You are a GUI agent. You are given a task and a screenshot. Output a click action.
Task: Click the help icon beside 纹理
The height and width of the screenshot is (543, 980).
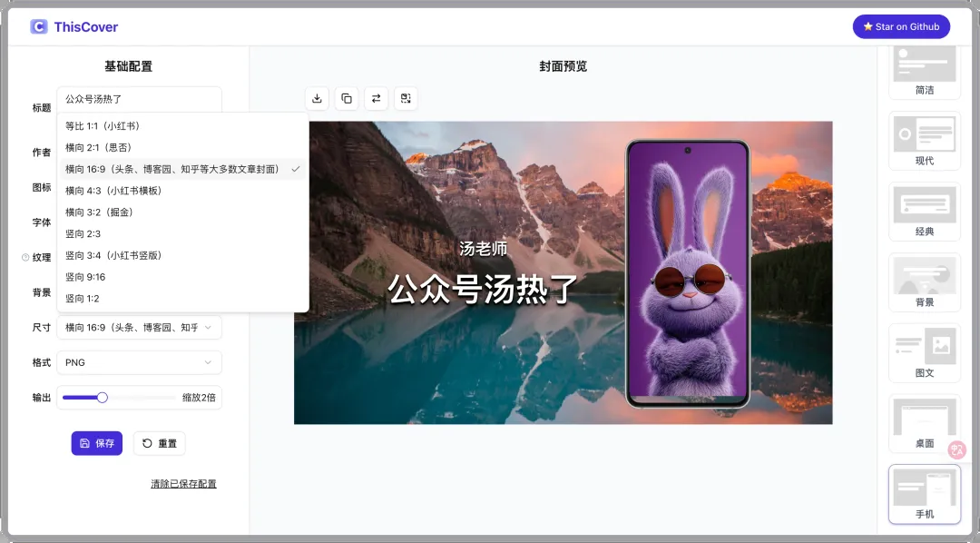pos(25,258)
